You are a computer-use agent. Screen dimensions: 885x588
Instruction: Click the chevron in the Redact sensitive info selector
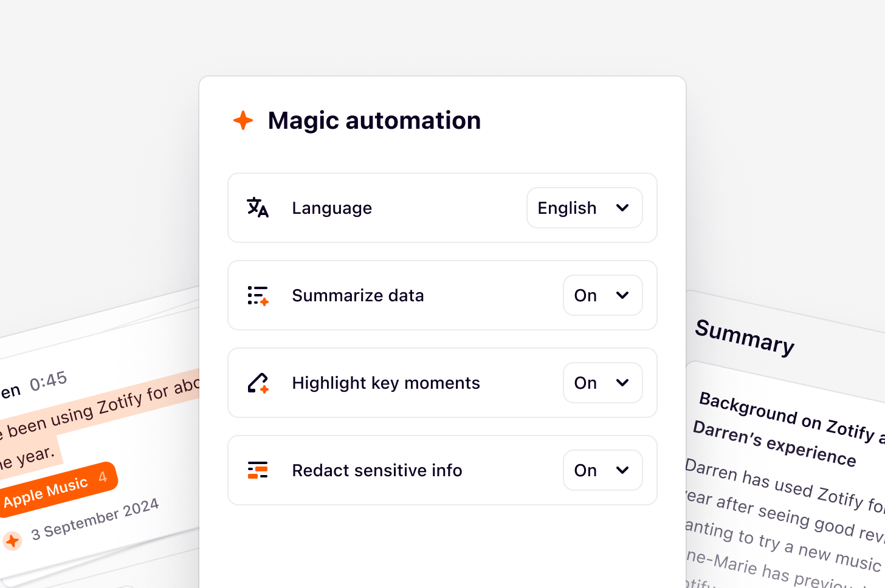click(622, 470)
